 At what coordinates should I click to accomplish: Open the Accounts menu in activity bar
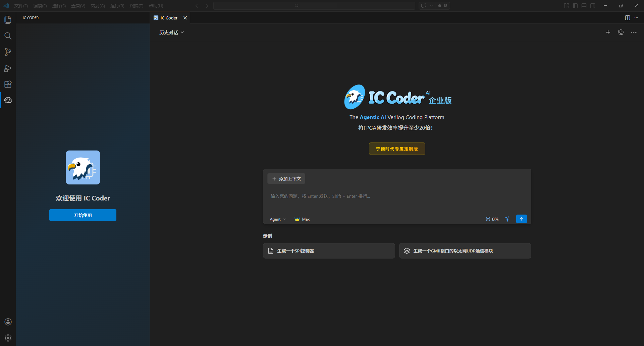[x=8, y=322]
